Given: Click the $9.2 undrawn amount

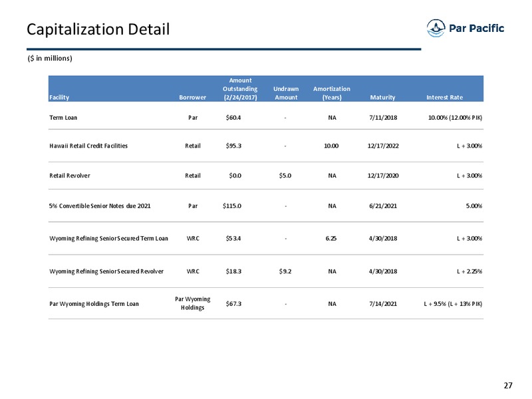Looking at the screenshot, I should click(x=285, y=271).
